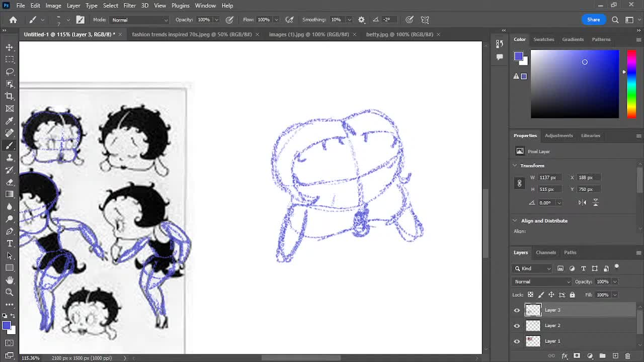Open brush Opacity slider dropdown arrow

pos(216,20)
